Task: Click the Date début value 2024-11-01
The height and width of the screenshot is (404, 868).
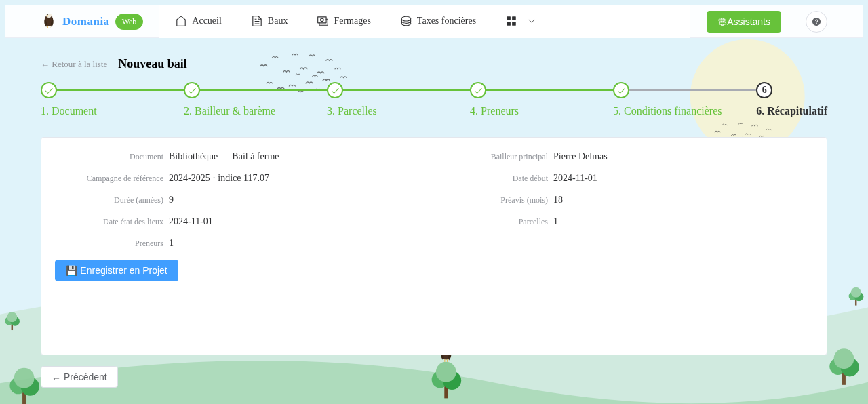Action: click(x=575, y=178)
